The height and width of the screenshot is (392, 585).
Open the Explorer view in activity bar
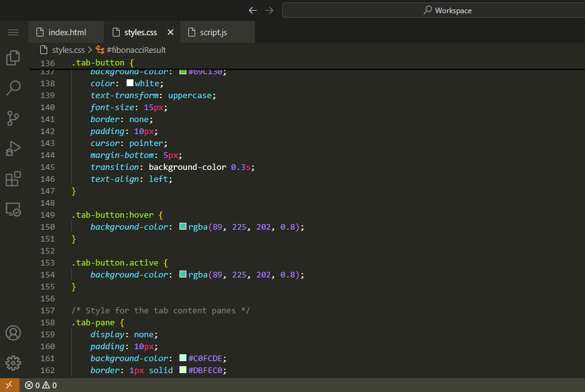13,58
